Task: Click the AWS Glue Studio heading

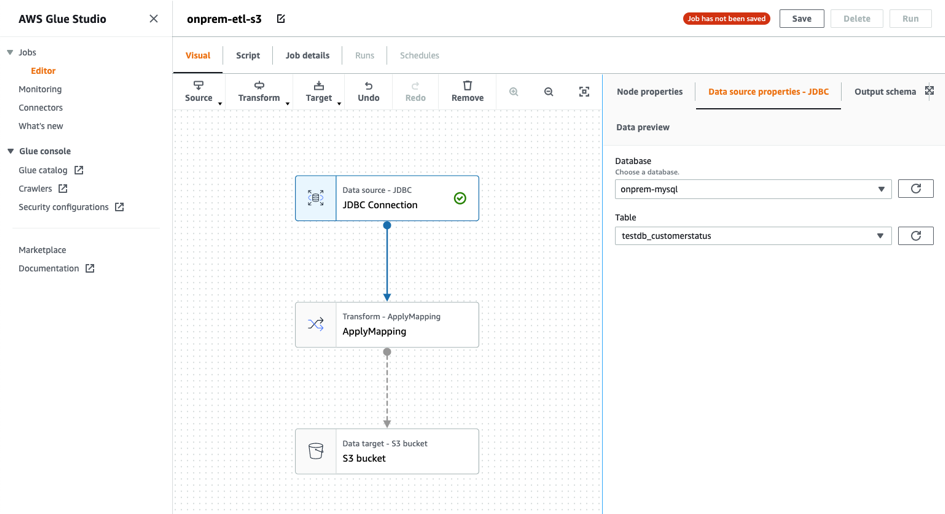Action: coord(62,19)
